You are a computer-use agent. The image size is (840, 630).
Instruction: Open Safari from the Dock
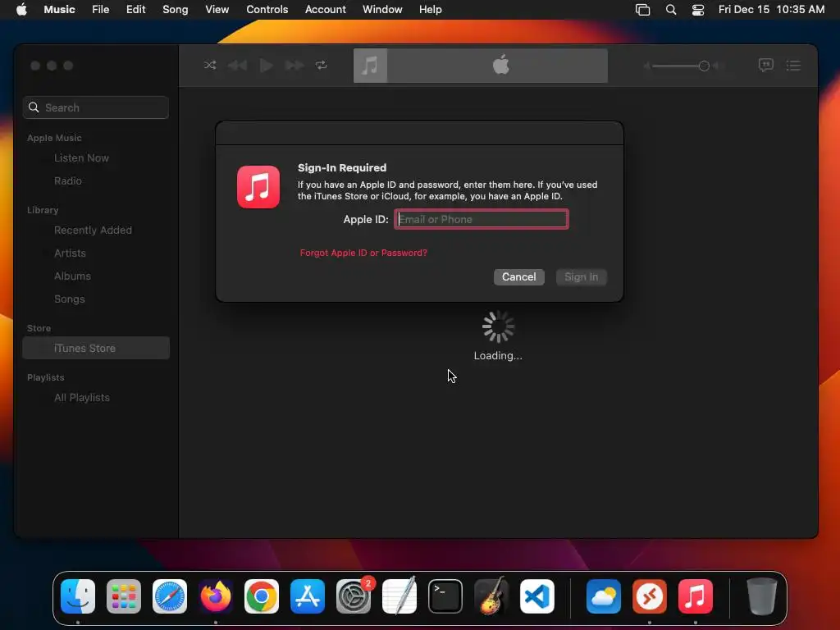pyautogui.click(x=170, y=596)
